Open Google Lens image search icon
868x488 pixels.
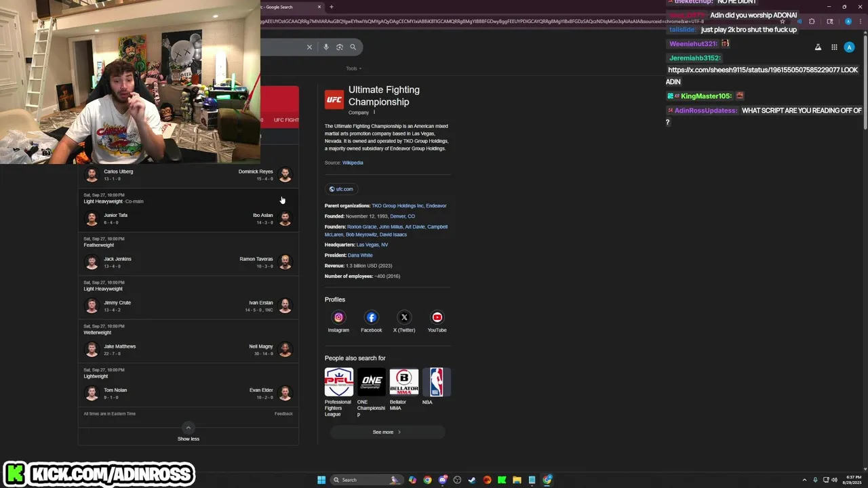pyautogui.click(x=340, y=47)
